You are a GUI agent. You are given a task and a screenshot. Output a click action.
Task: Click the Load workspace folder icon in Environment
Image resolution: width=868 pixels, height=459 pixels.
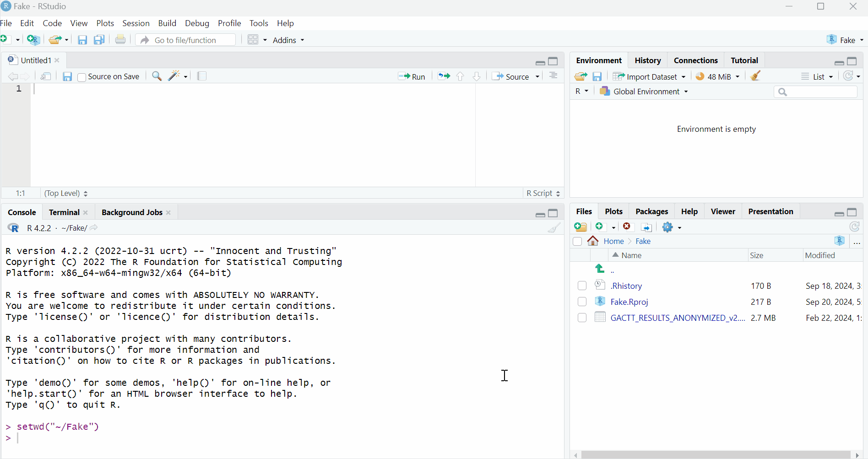point(581,76)
